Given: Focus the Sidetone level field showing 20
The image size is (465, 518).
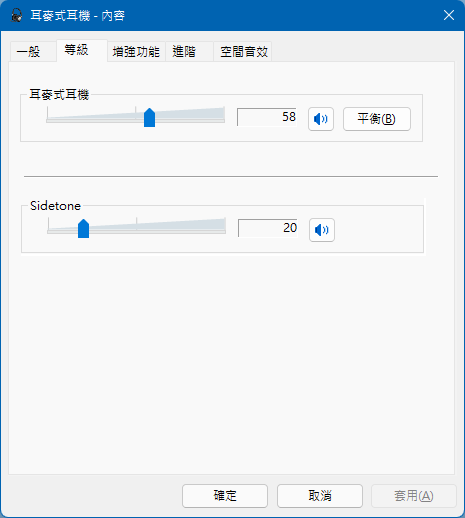Looking at the screenshot, I should [x=268, y=228].
